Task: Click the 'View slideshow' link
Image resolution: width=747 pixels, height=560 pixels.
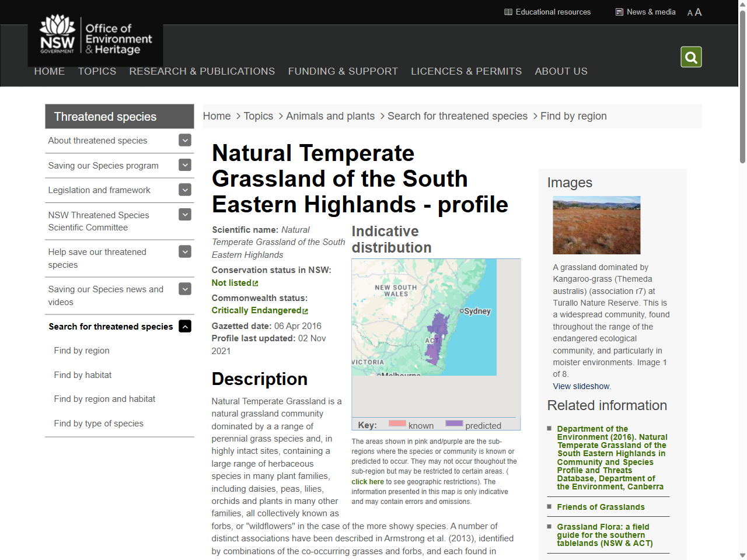Action: (581, 386)
